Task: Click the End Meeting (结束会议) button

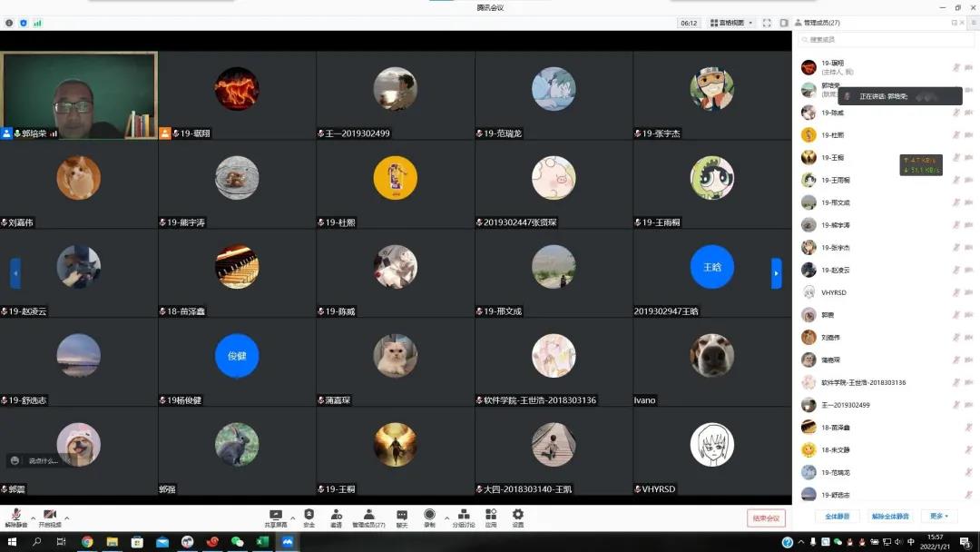Action: pyautogui.click(x=766, y=517)
